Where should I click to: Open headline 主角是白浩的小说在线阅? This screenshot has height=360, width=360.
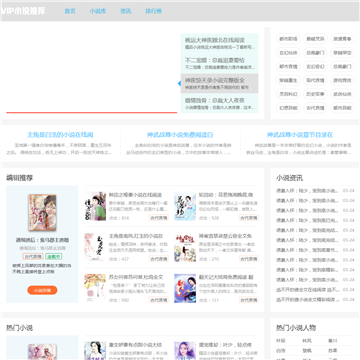(x=60, y=135)
